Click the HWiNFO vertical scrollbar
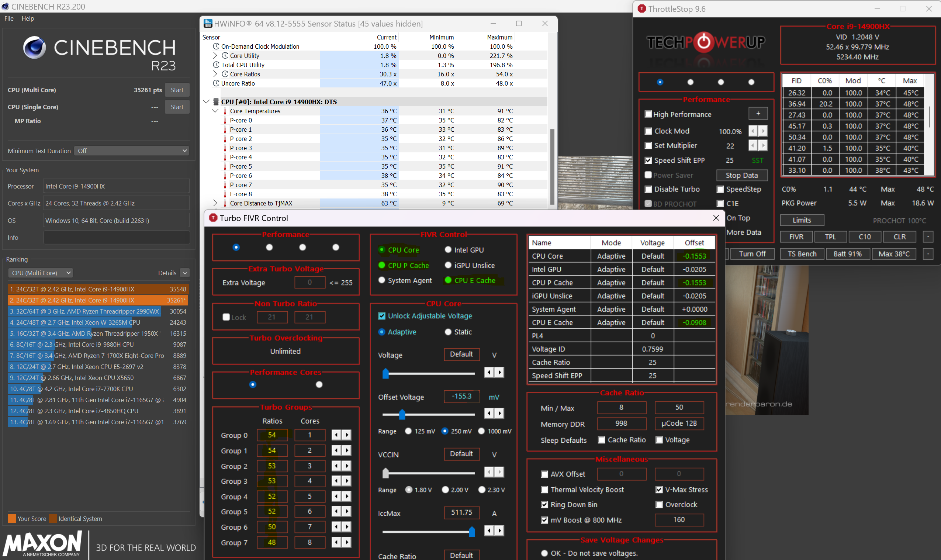The width and height of the screenshot is (941, 560). (552, 167)
